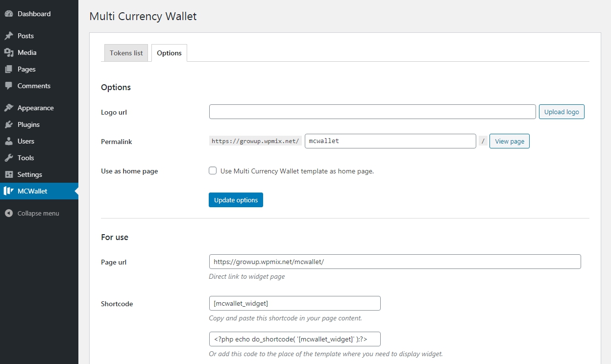Select the Options tab

pyautogui.click(x=169, y=53)
